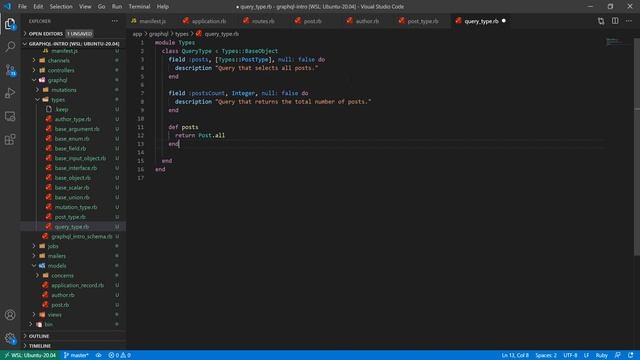
Task: Click the UTF-8 encoding selector
Action: tap(570, 355)
